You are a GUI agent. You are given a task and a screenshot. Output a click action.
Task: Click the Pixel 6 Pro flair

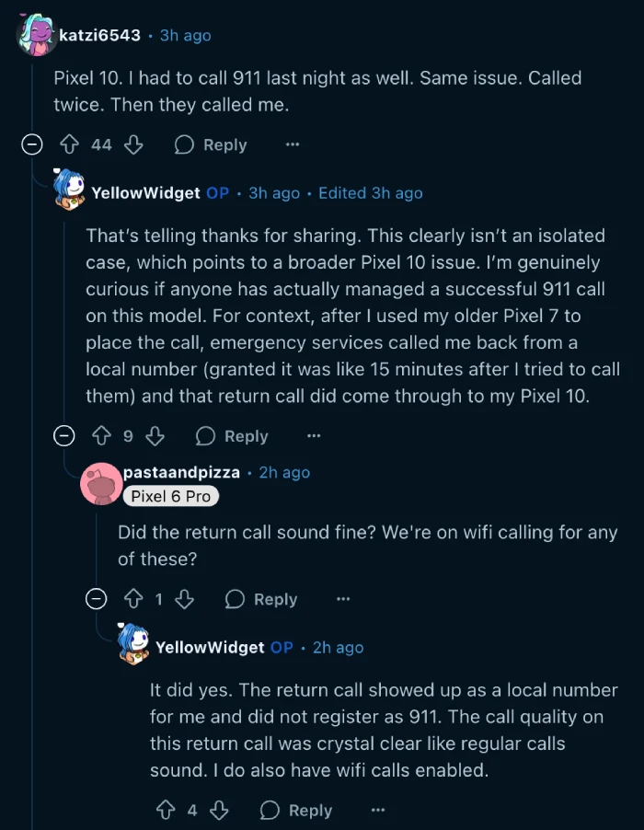pos(170,496)
